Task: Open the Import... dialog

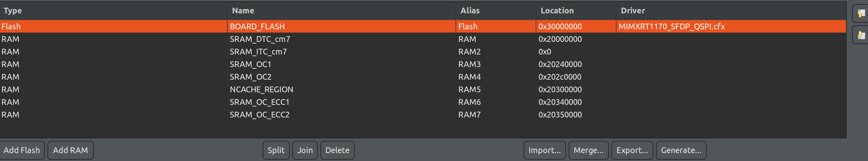Action: pyautogui.click(x=544, y=150)
